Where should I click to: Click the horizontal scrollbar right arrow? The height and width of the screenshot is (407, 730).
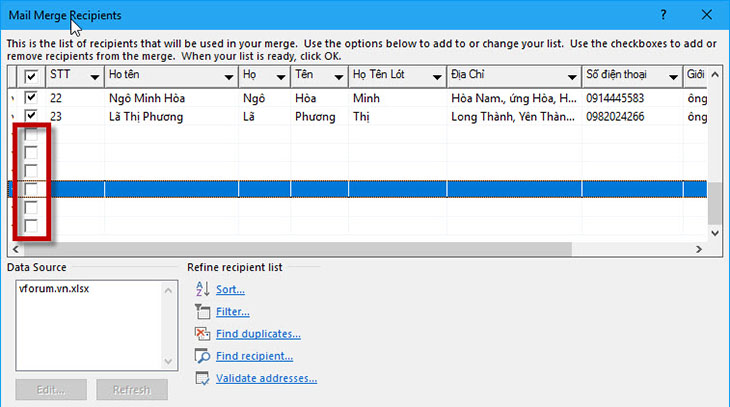698,248
